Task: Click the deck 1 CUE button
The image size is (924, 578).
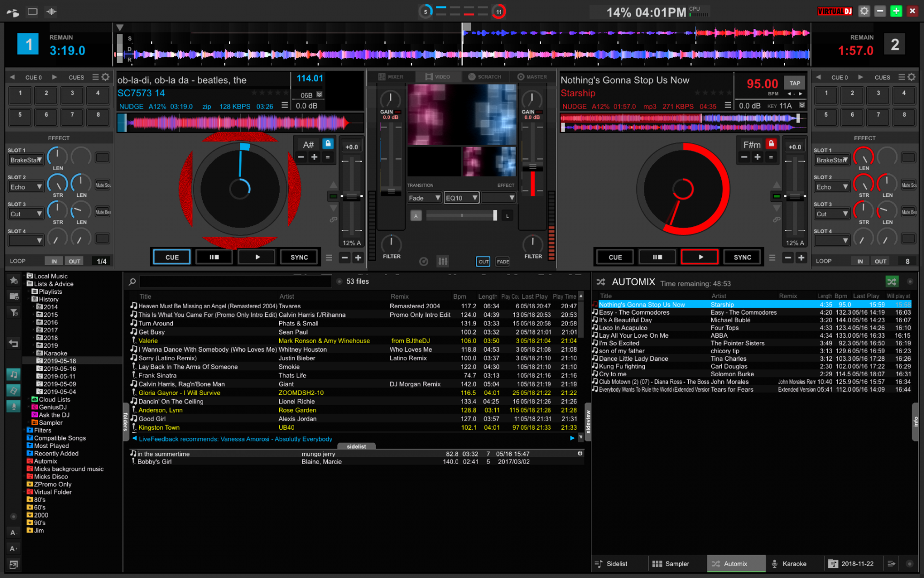Action: click(172, 257)
